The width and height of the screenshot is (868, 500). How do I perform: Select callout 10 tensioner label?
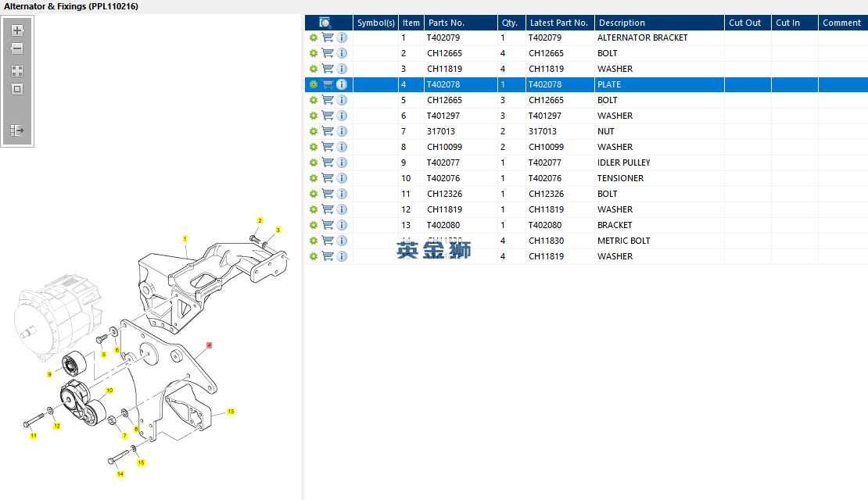[x=109, y=391]
